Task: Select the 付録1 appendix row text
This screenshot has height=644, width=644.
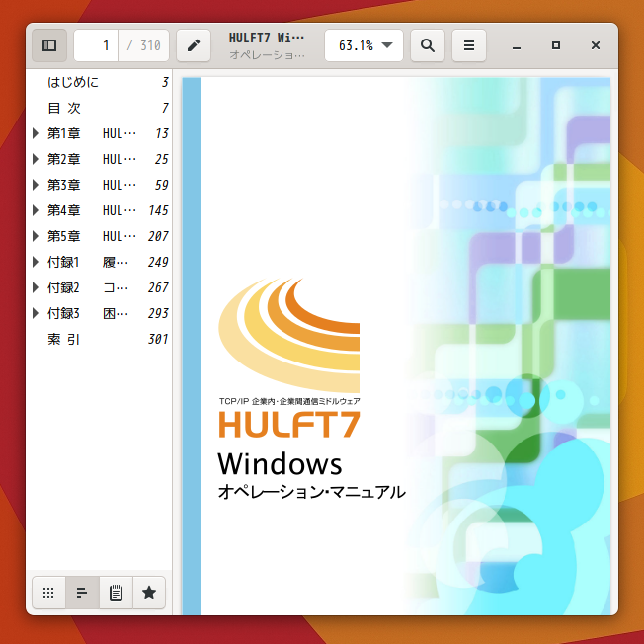Action: pyautogui.click(x=88, y=262)
